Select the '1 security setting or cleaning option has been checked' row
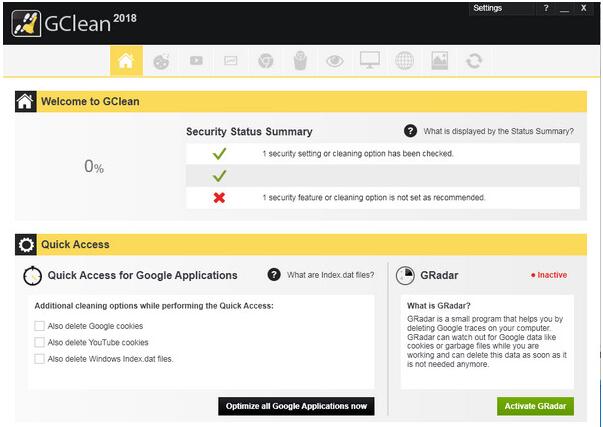Screen dimensions: 603x427 pyautogui.click(x=383, y=154)
